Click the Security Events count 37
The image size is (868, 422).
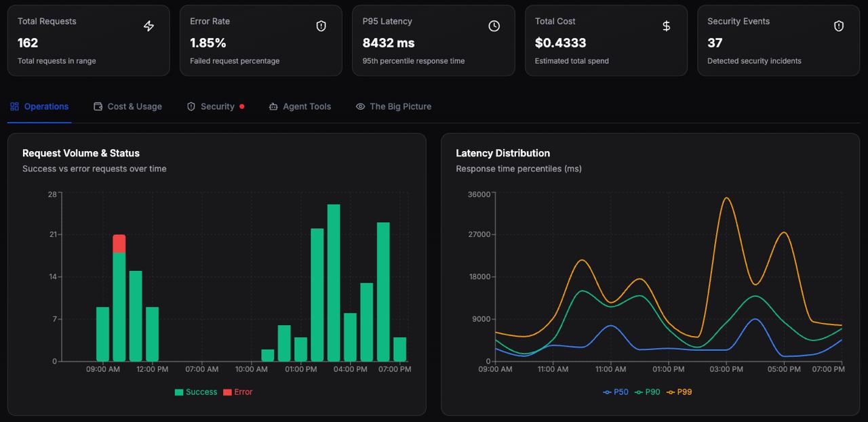(715, 43)
